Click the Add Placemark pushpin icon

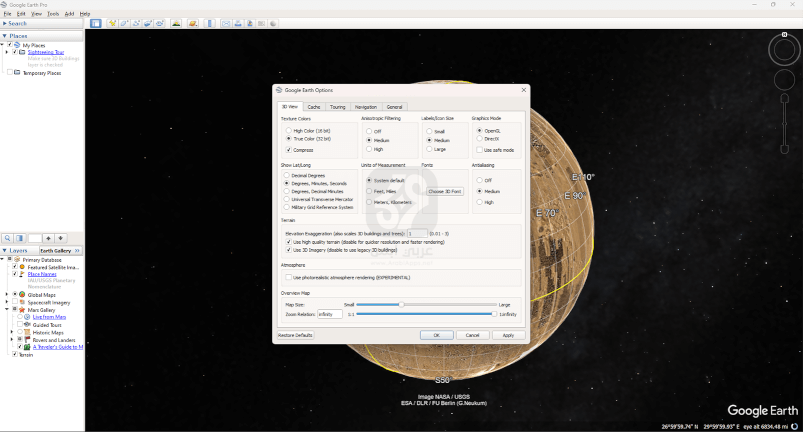(112, 24)
